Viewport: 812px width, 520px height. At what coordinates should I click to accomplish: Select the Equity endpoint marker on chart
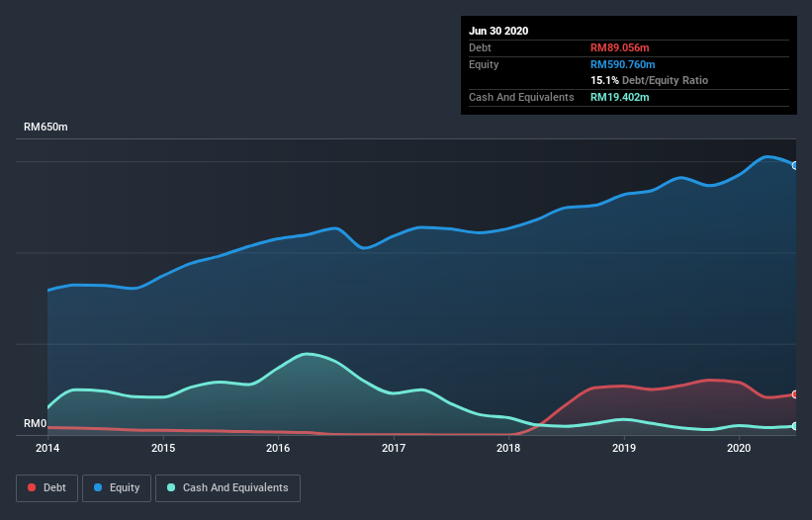coord(795,165)
